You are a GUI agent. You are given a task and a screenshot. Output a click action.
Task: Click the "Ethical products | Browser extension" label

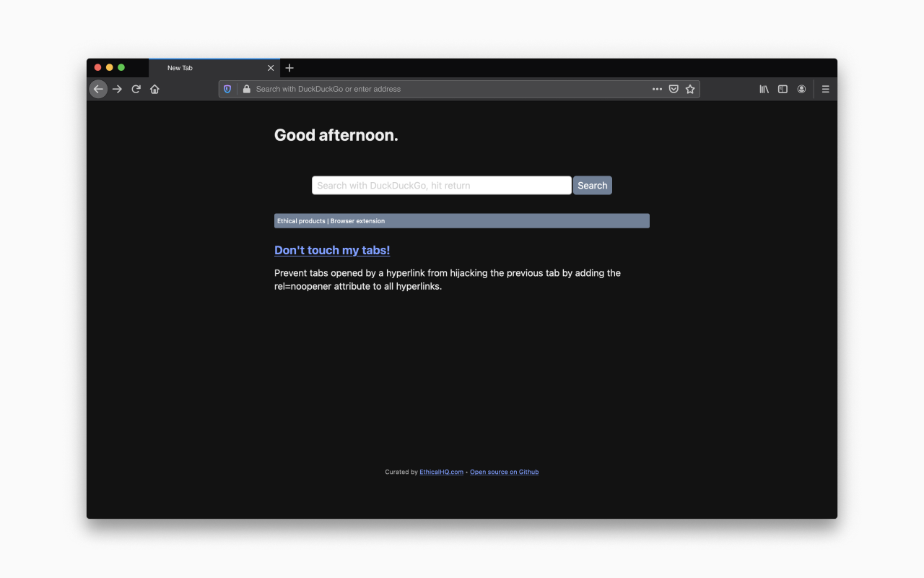331,221
